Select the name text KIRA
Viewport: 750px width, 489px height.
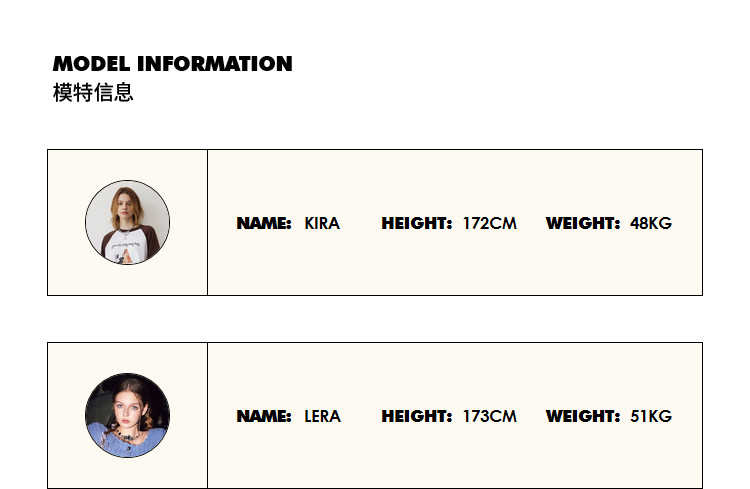click(x=322, y=223)
